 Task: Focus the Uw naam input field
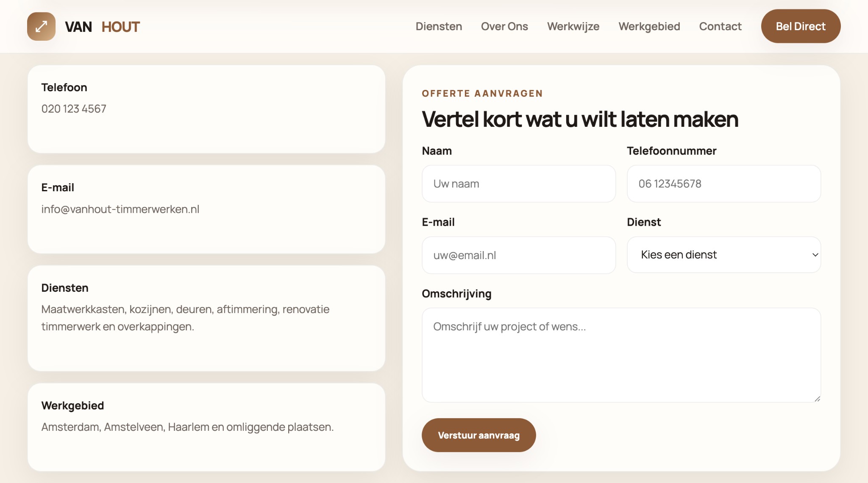[x=518, y=184]
